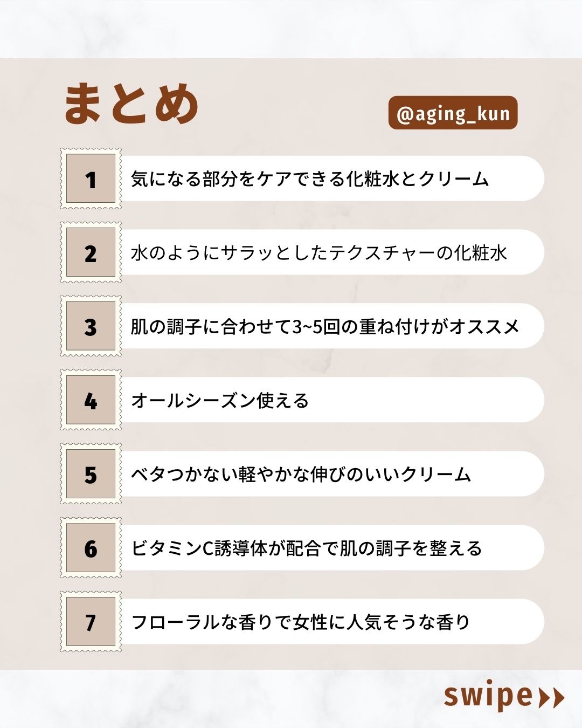Tap the number 6 stamp badge
Image resolution: width=582 pixels, height=728 pixels.
91,548
